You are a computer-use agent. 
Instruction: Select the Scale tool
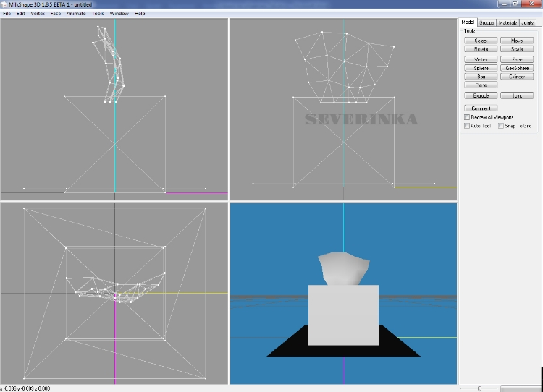[x=516, y=49]
